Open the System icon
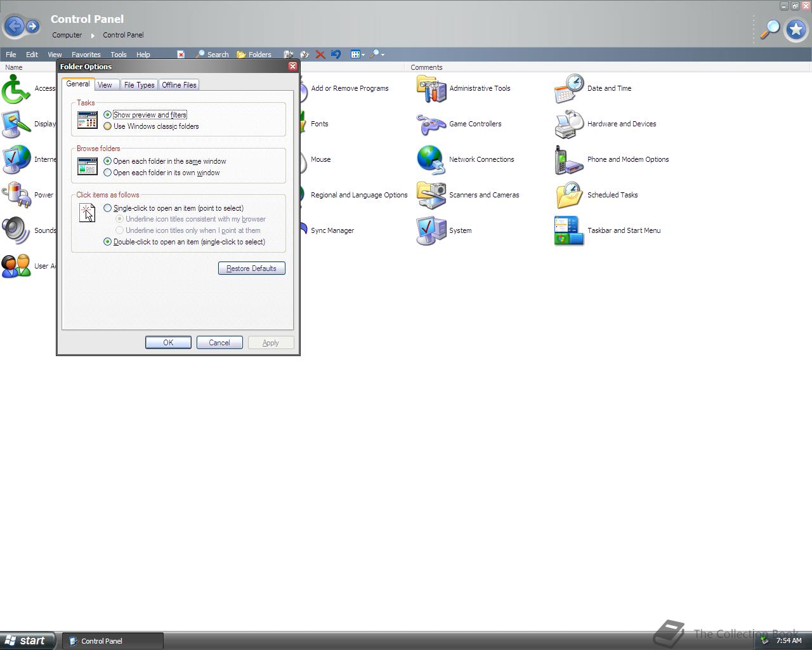Screen dimensions: 812x650 pos(431,230)
